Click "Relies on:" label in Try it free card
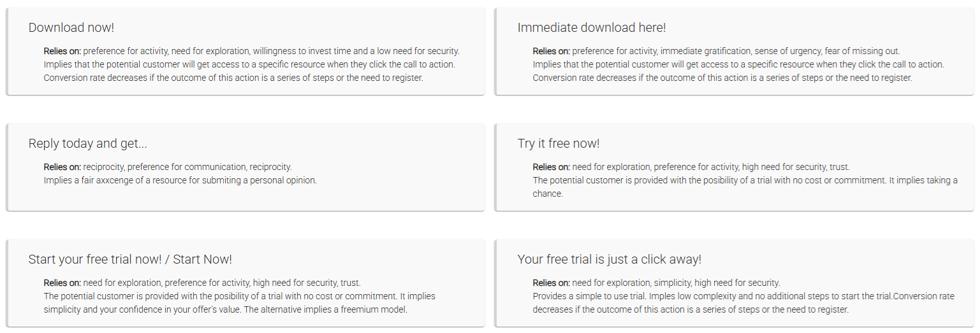The height and width of the screenshot is (333, 980). point(552,167)
